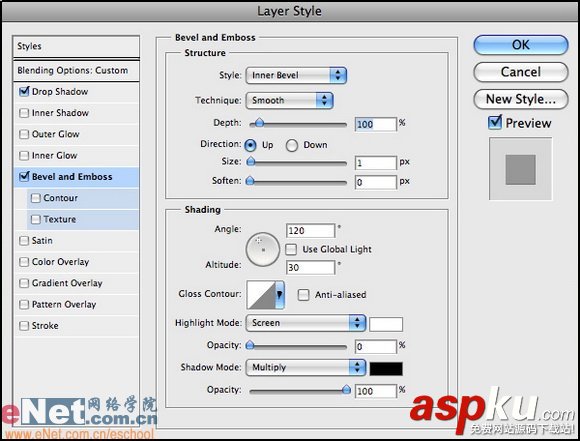Enable the Inner Shadow checkbox

coord(24,113)
